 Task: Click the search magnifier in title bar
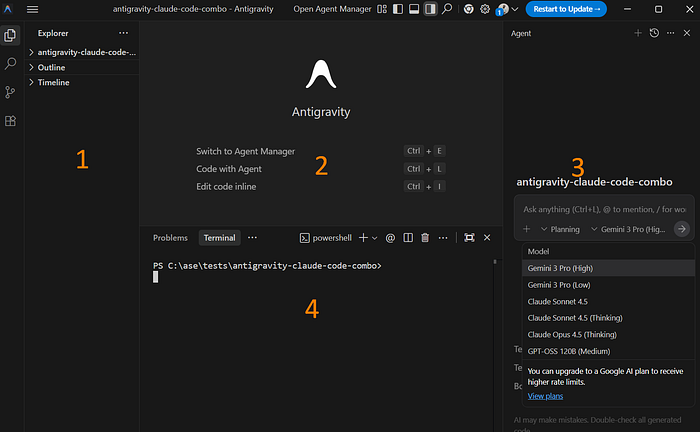point(447,9)
